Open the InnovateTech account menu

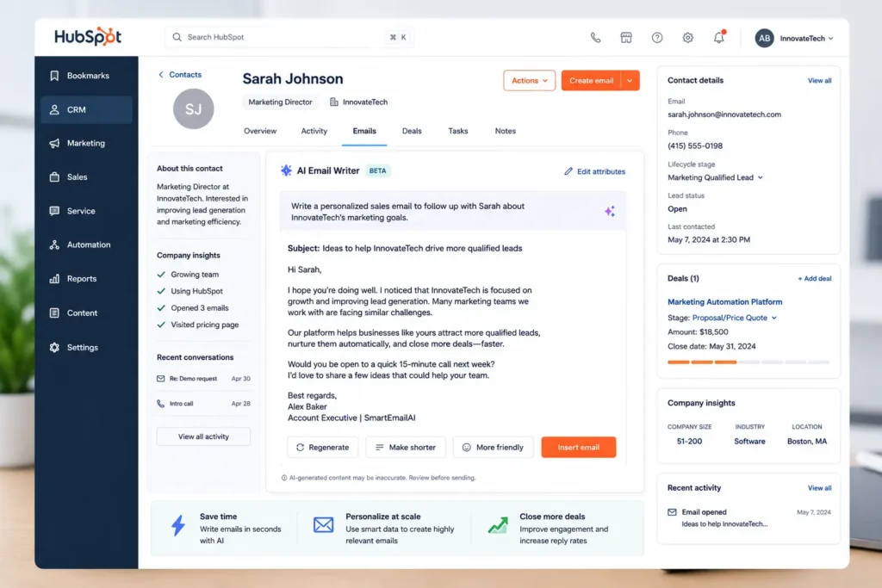(x=806, y=38)
